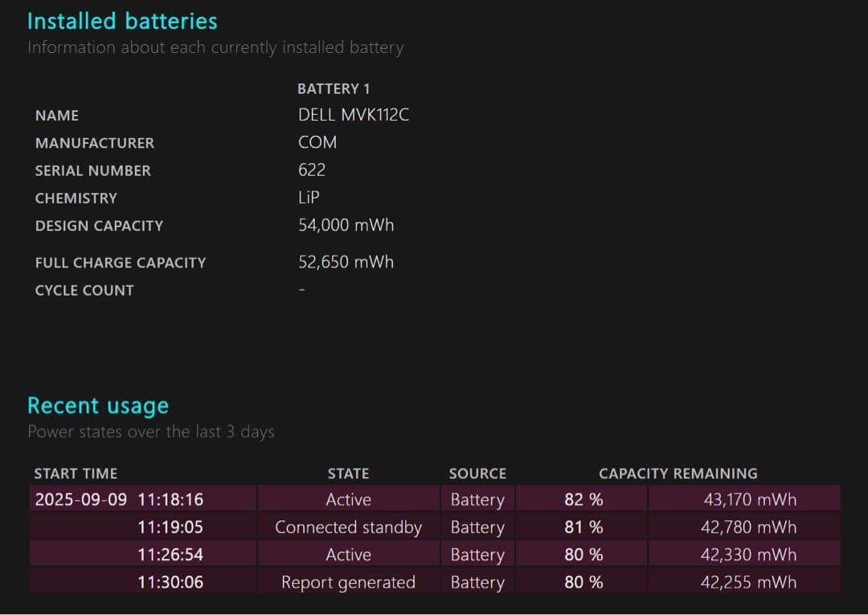Select the 11:26:54 start time cell
This screenshot has height=615, width=868.
(170, 555)
